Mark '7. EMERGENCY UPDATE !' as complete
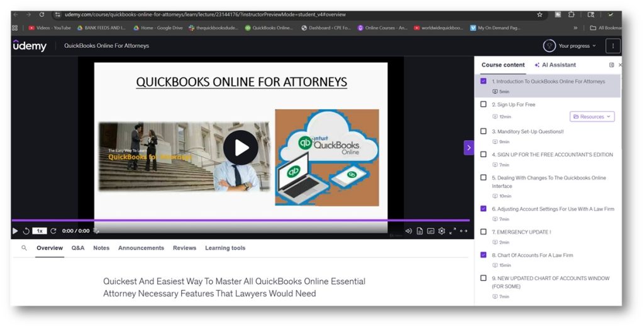644x328 pixels. click(x=483, y=232)
